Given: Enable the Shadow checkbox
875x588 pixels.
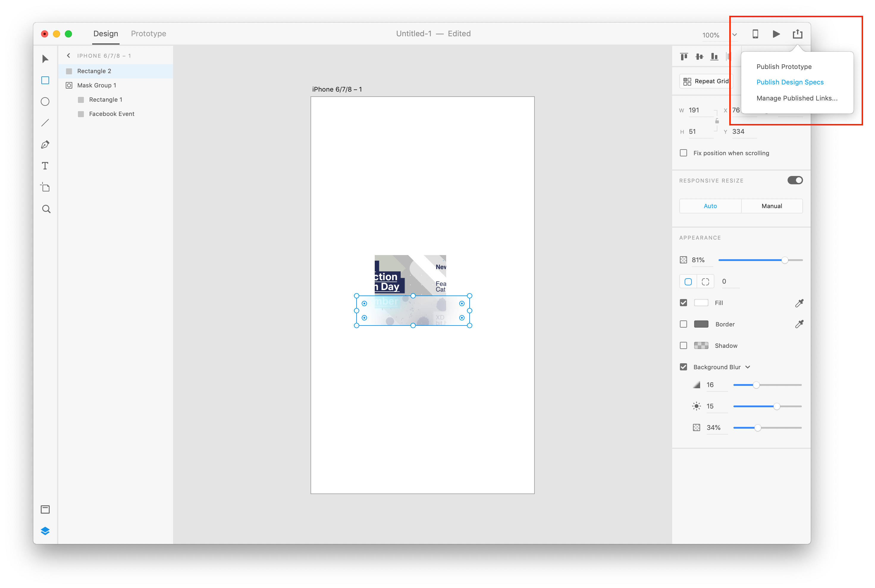Looking at the screenshot, I should [683, 345].
